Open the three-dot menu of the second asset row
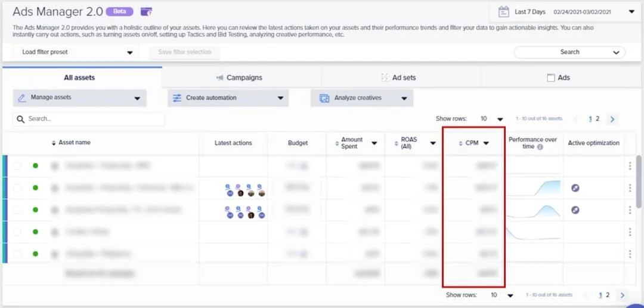 pos(630,188)
